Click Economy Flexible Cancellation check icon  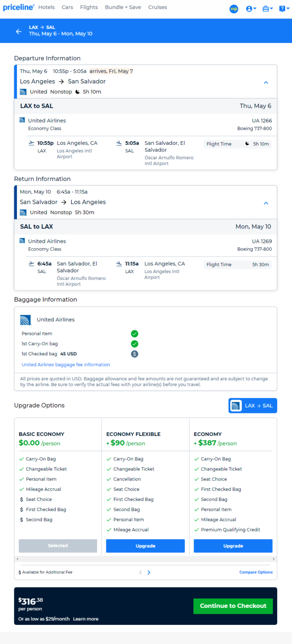pos(109,479)
